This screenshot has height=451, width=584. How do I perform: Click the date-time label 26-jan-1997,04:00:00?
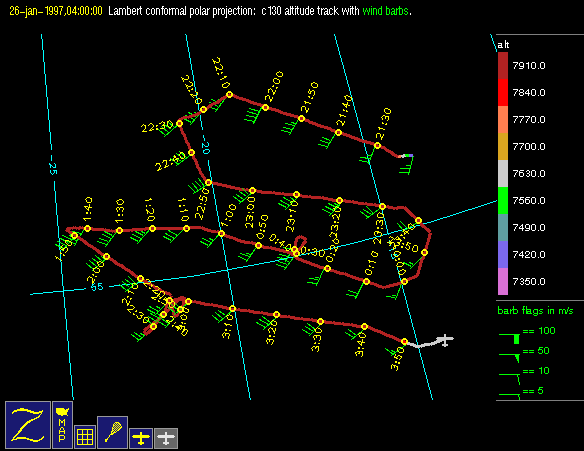coord(56,11)
